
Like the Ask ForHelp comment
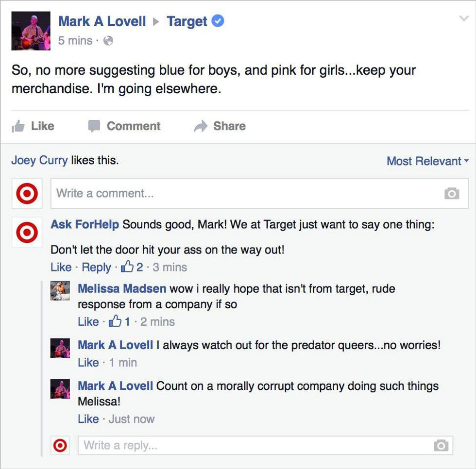(61, 267)
